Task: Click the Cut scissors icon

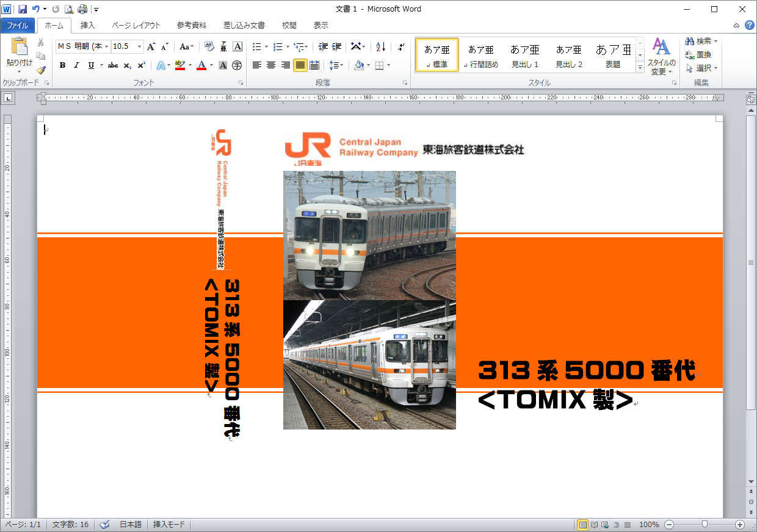Action: point(41,42)
